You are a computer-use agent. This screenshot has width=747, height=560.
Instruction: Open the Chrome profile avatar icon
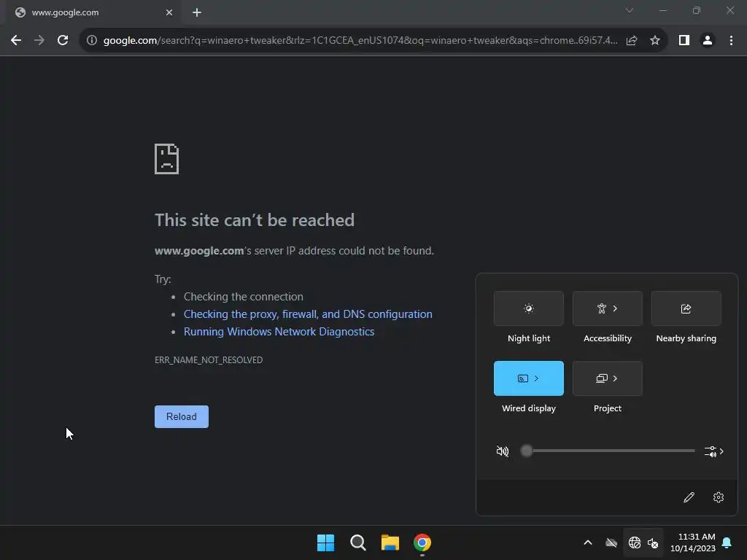[708, 41]
